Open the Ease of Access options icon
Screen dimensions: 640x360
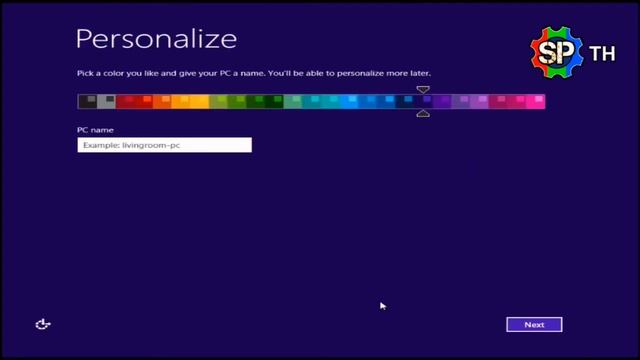[x=42, y=324]
